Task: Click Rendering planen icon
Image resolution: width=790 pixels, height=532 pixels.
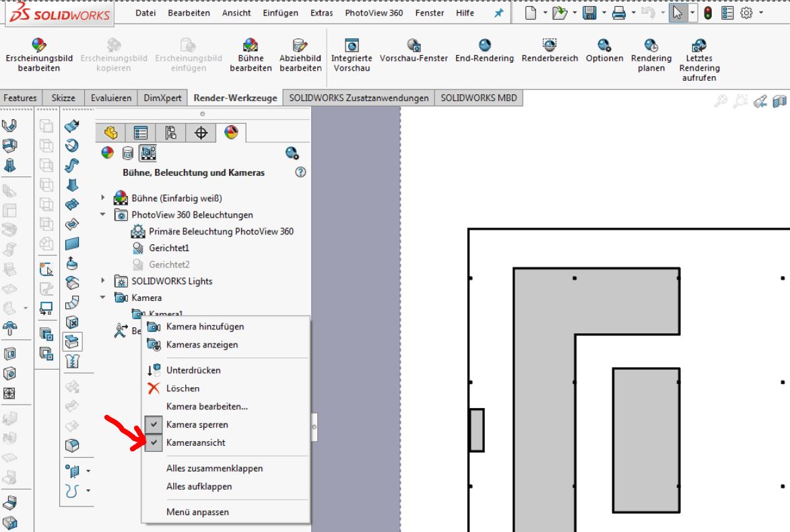Action: click(x=651, y=45)
